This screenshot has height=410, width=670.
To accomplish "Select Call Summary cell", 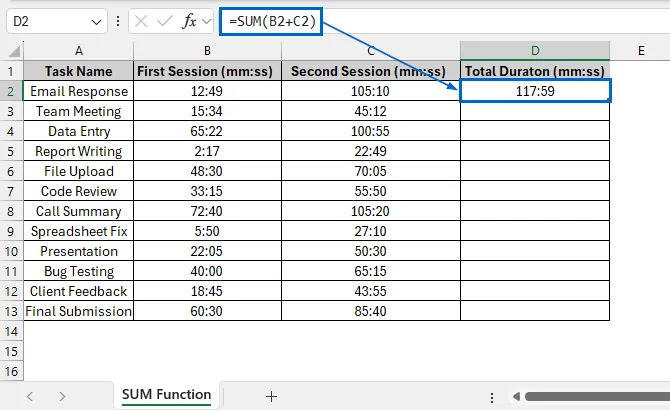I will 79,211.
